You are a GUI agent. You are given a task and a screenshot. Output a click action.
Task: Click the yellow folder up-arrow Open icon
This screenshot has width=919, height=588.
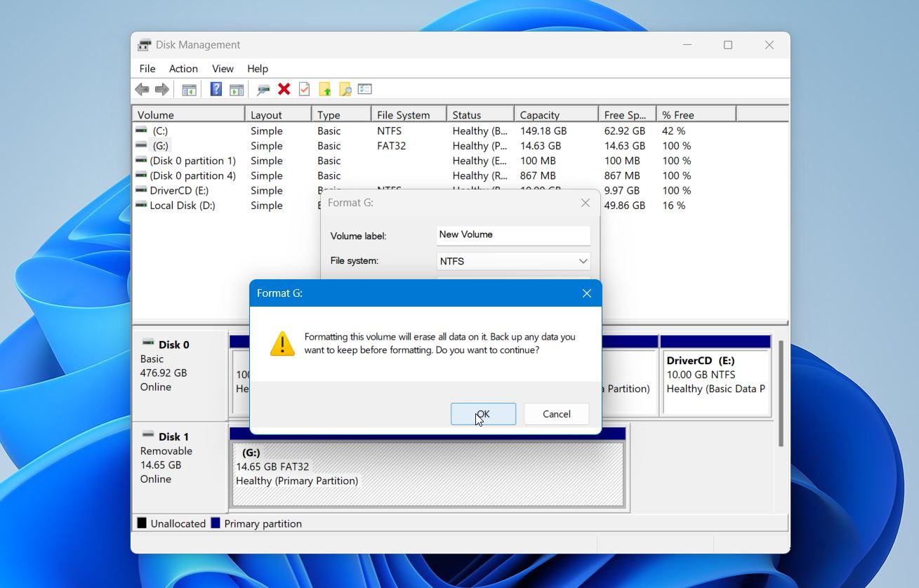(325, 89)
